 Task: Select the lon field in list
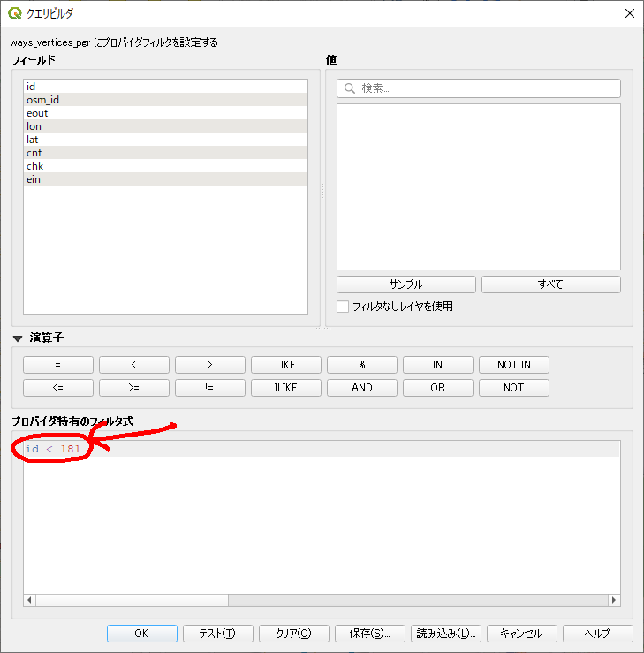coord(34,126)
